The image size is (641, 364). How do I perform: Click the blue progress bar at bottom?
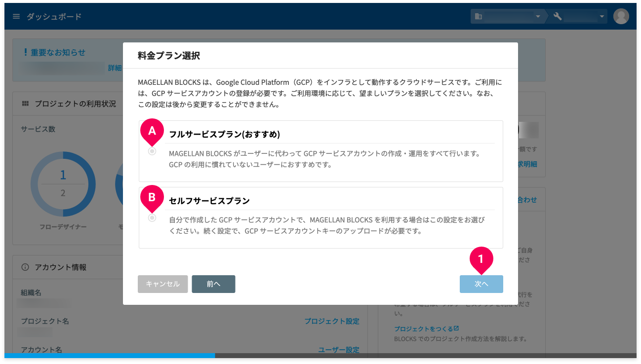(110, 355)
